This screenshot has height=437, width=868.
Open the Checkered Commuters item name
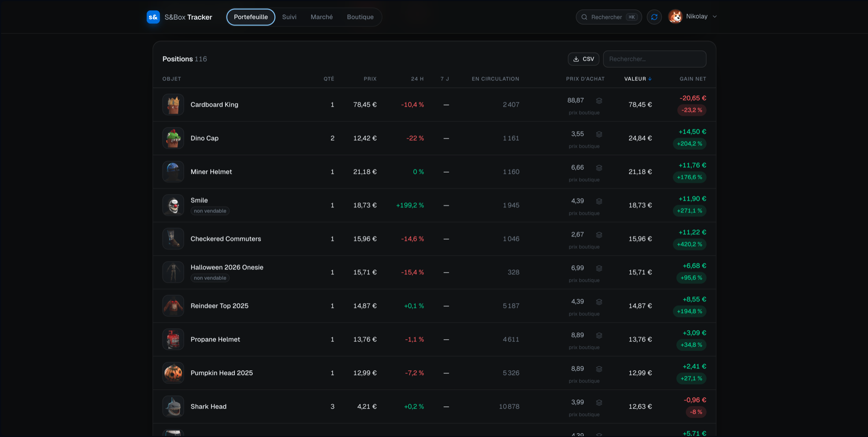click(226, 239)
